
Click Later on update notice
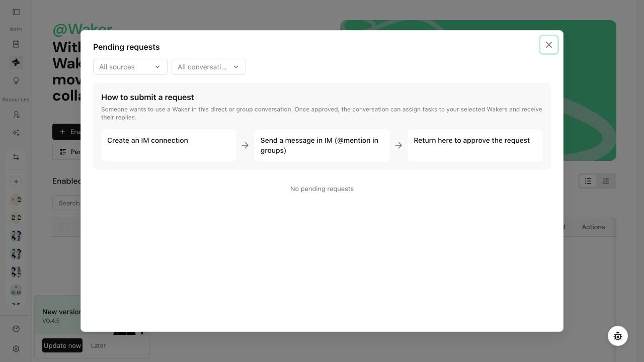[98, 345]
